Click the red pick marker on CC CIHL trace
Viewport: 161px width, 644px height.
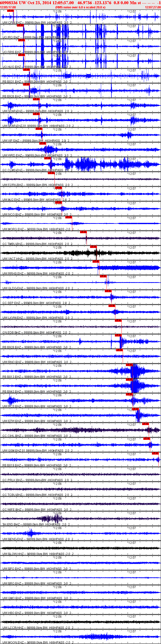coord(145,424)
